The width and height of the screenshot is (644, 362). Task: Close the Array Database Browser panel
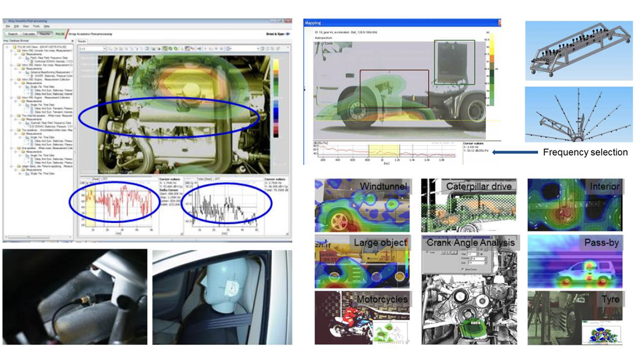pyautogui.click(x=73, y=41)
